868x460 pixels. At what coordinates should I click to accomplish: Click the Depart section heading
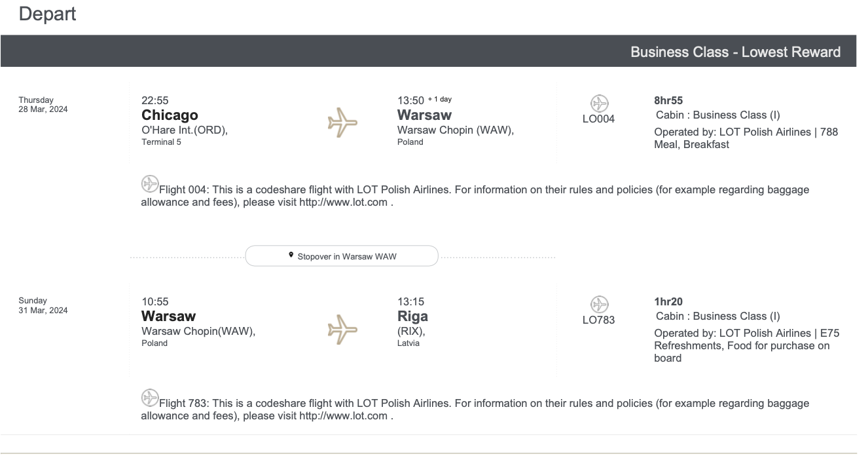click(x=47, y=13)
